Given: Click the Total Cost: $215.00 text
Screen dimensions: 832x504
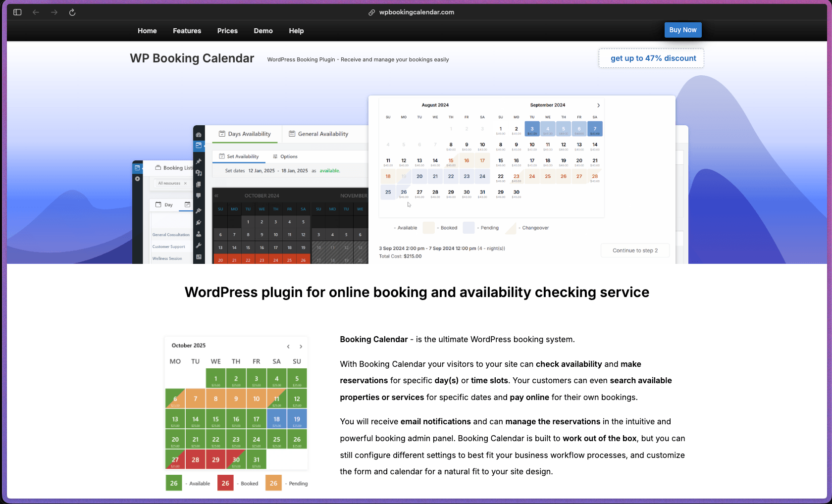Looking at the screenshot, I should point(400,256).
